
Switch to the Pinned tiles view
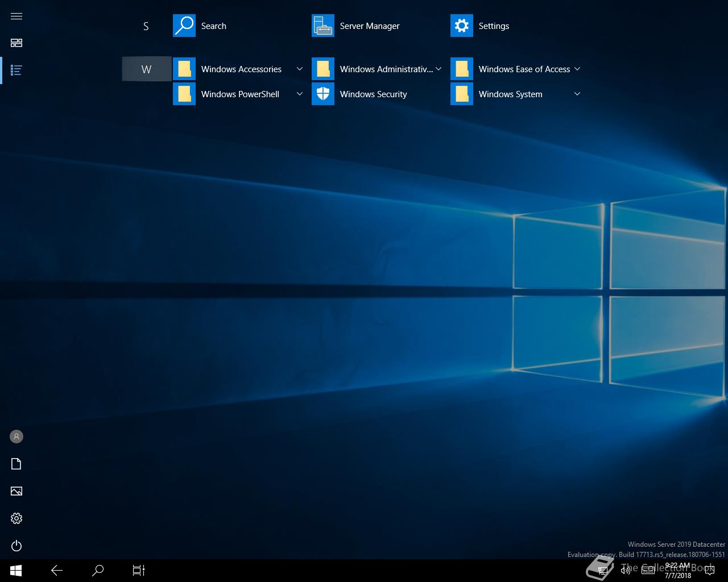(16, 43)
